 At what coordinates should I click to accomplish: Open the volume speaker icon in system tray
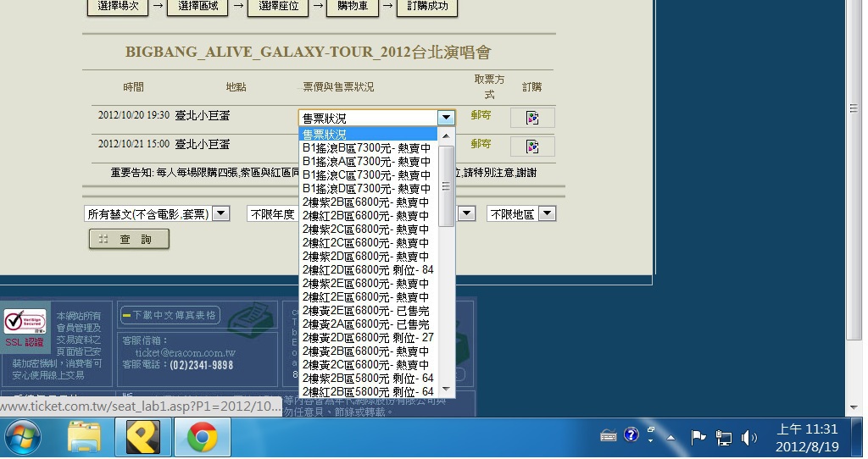[x=748, y=437]
